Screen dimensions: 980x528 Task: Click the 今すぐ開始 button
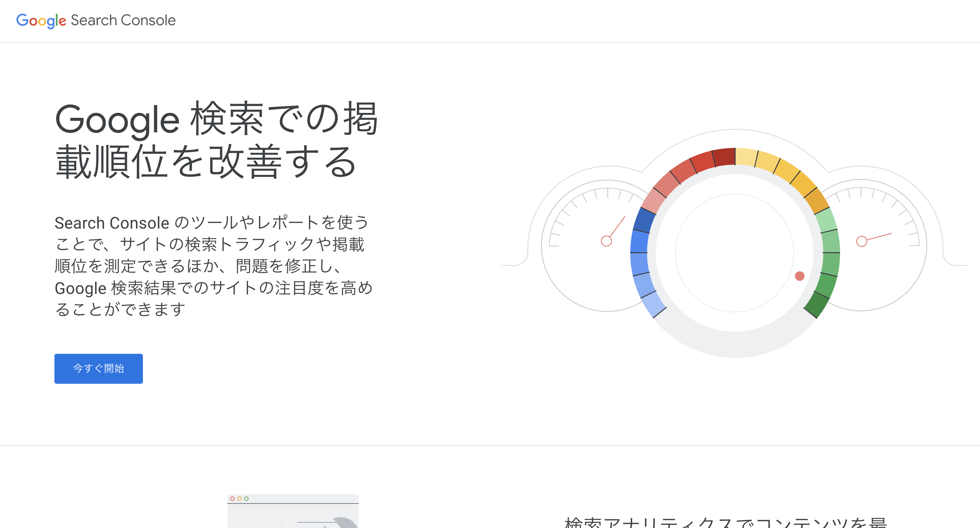point(99,368)
